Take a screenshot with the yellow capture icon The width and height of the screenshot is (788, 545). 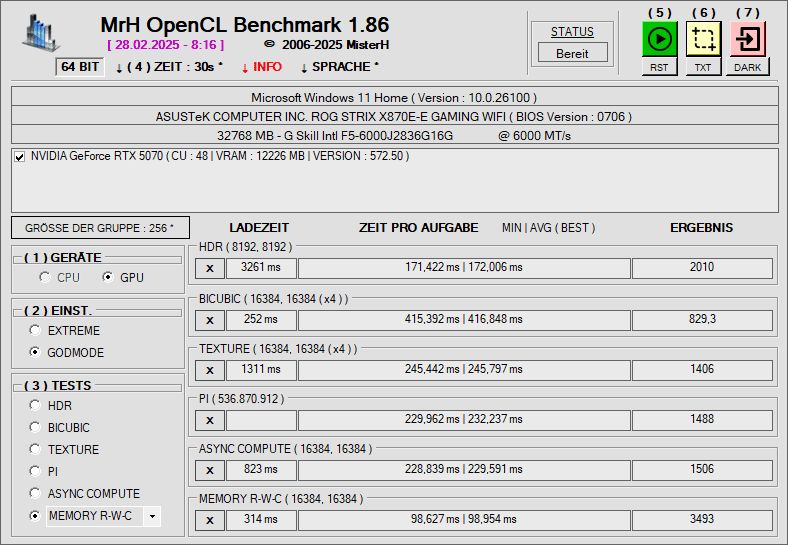point(703,39)
